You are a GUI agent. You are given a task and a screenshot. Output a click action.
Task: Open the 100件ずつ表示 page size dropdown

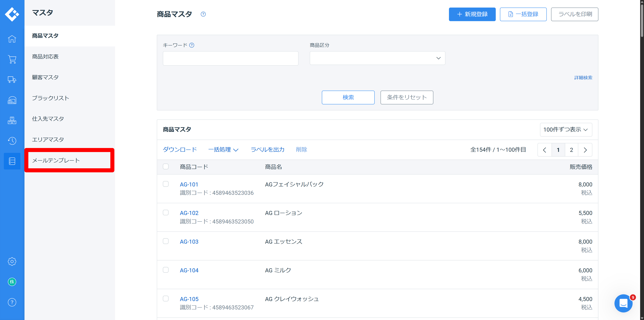pos(566,130)
